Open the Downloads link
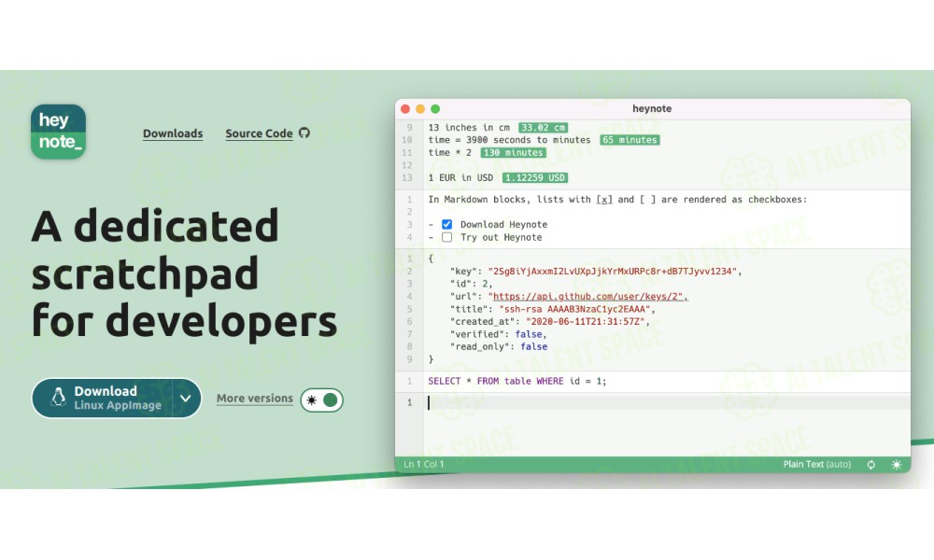Viewport: 934px width, 560px height. (x=173, y=133)
